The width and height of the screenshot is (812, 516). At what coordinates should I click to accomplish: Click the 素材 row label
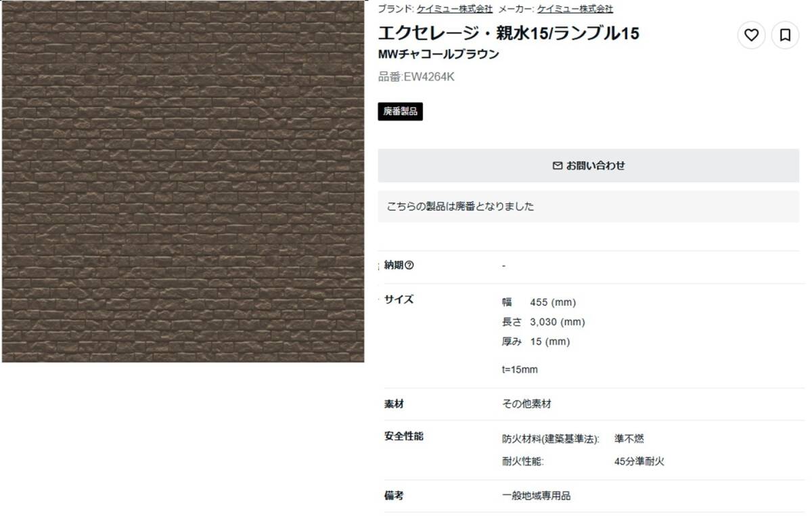(x=394, y=404)
